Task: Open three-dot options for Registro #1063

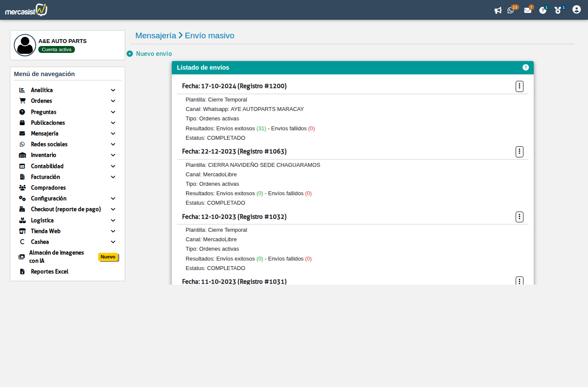Action: point(520,152)
